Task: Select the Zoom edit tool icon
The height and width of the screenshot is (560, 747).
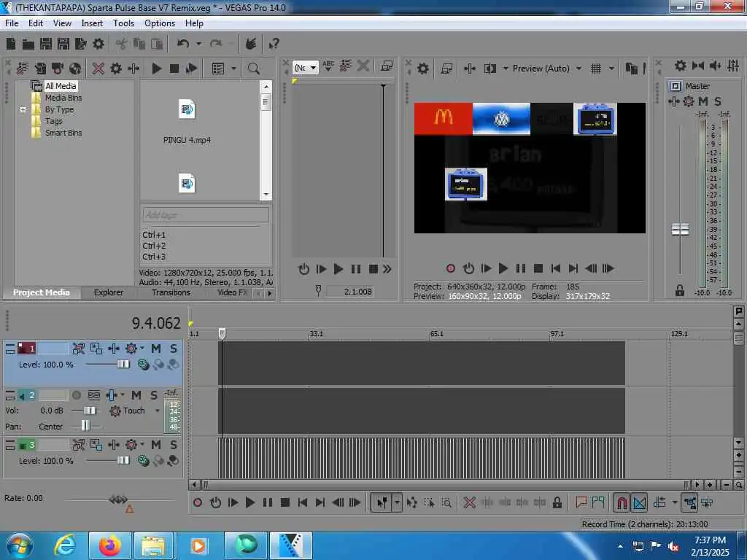Action: click(x=446, y=502)
